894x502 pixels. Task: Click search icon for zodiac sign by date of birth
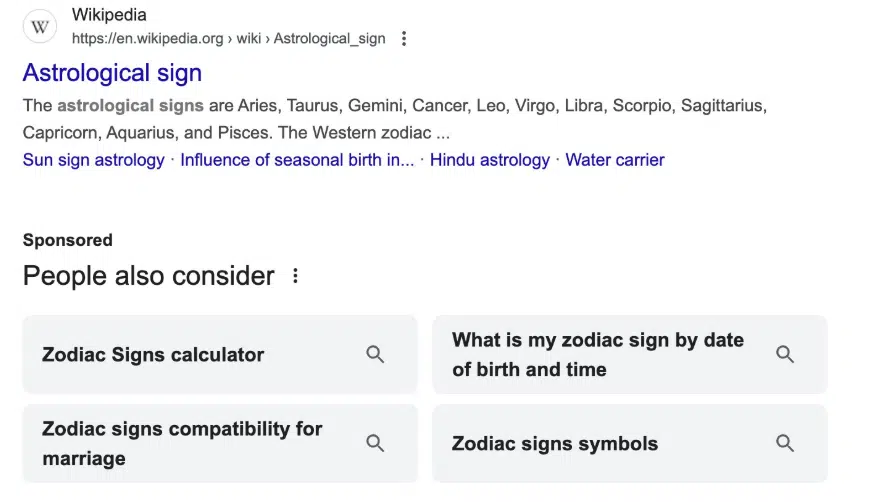[x=785, y=354]
